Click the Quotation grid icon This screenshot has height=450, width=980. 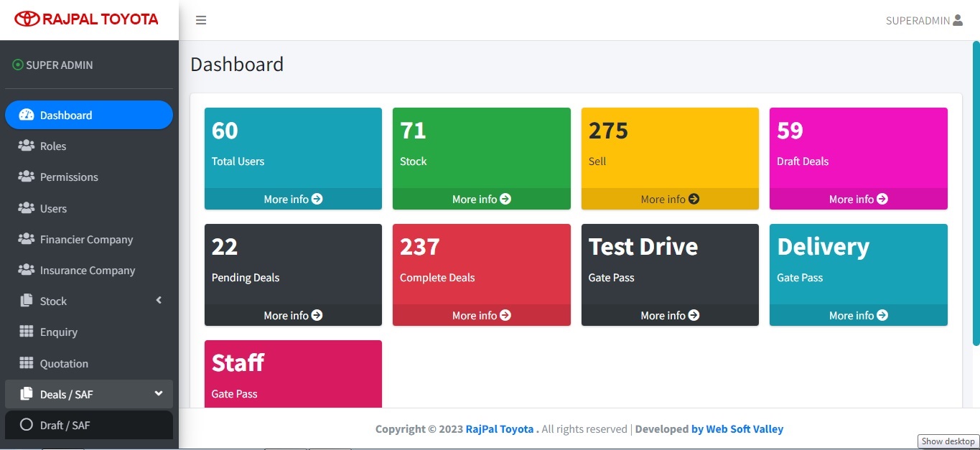[27, 363]
